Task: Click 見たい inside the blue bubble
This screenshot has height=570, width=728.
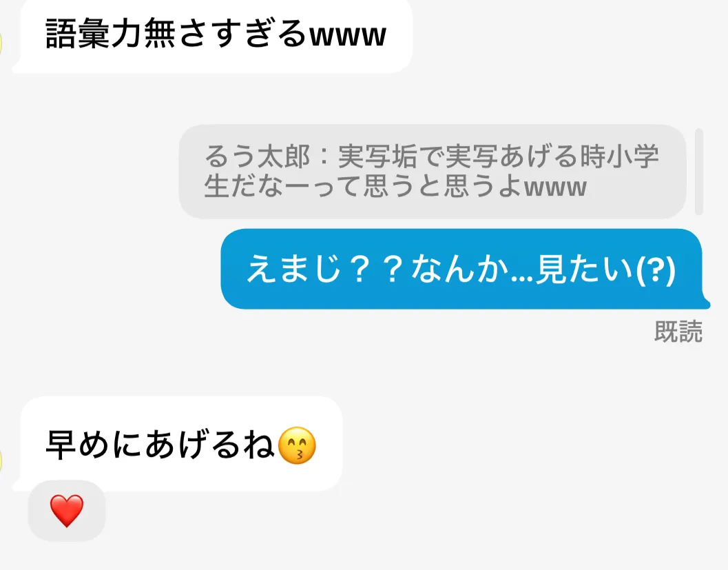Action: pyautogui.click(x=585, y=269)
